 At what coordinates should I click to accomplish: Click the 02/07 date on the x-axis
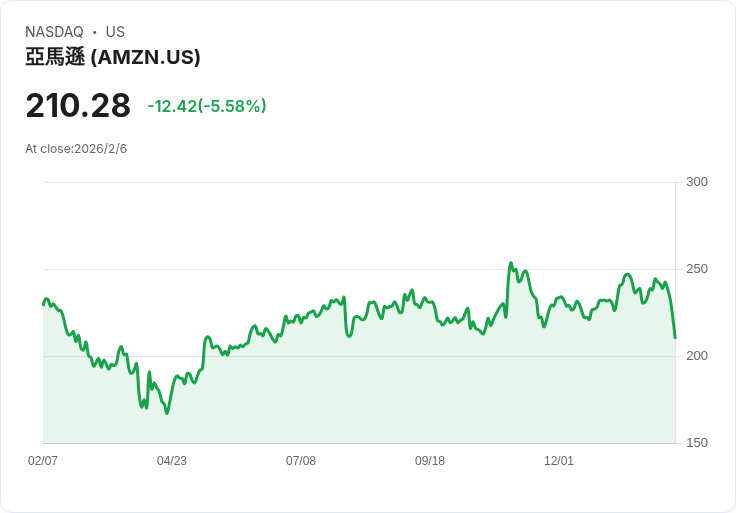[43, 460]
